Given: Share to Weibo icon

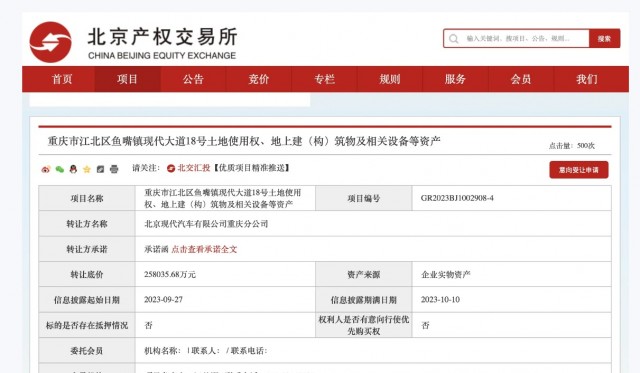Looking at the screenshot, I should (46, 169).
